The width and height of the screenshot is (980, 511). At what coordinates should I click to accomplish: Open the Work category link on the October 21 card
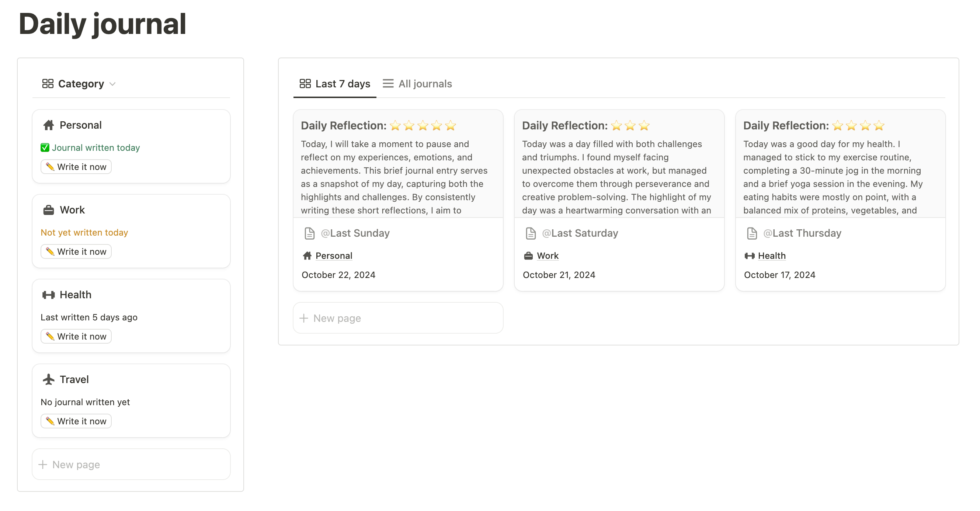[x=547, y=256]
